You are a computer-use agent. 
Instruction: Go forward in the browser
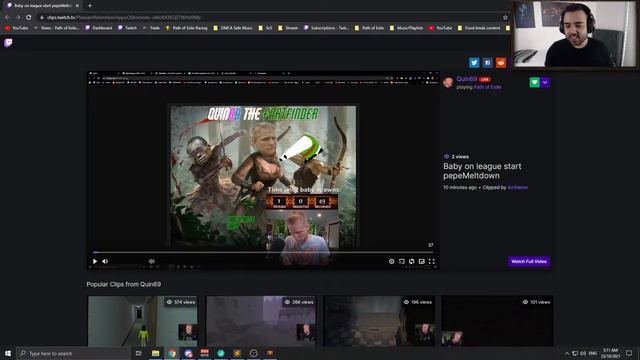coord(18,18)
